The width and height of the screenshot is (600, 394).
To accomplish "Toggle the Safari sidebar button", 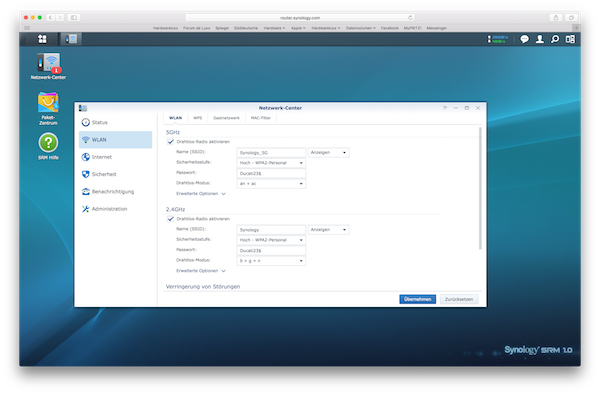I will tap(74, 18).
